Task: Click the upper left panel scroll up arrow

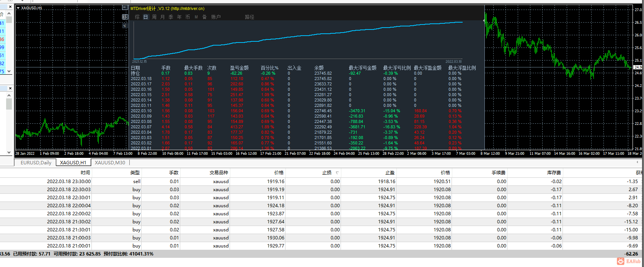Action: pos(9,14)
